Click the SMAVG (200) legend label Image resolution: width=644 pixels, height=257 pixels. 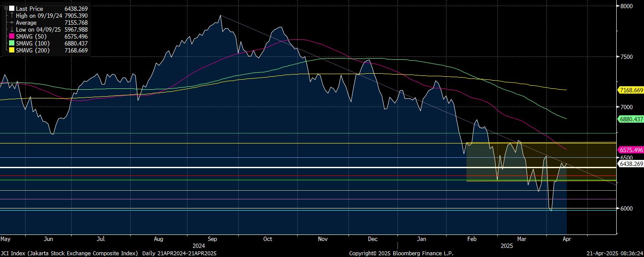[x=33, y=51]
